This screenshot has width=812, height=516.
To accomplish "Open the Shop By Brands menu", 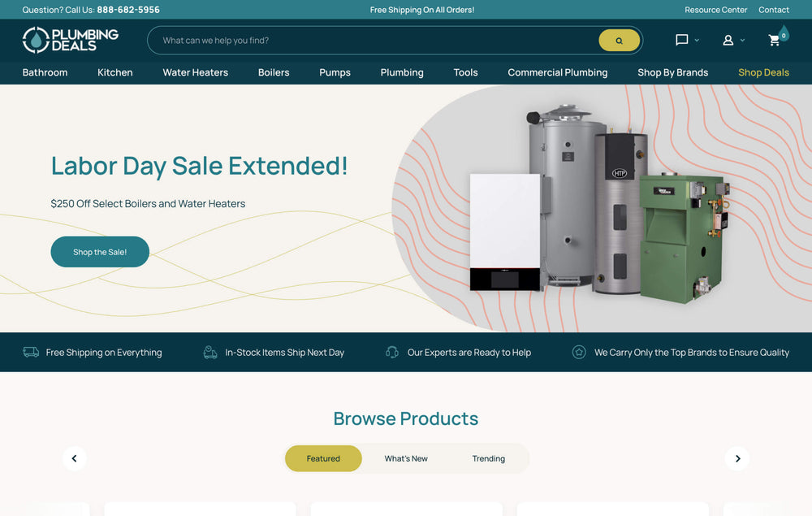I will (672, 72).
